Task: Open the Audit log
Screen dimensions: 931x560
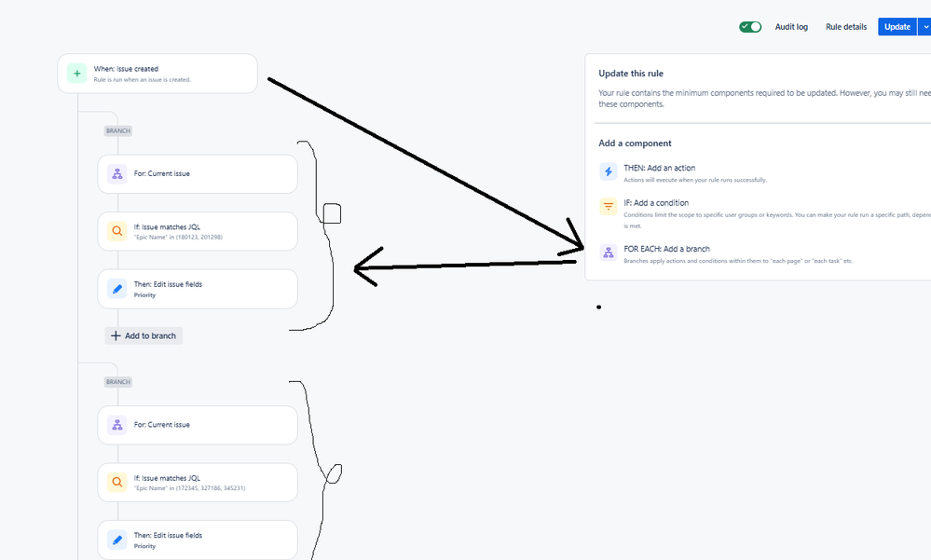Action: click(791, 27)
